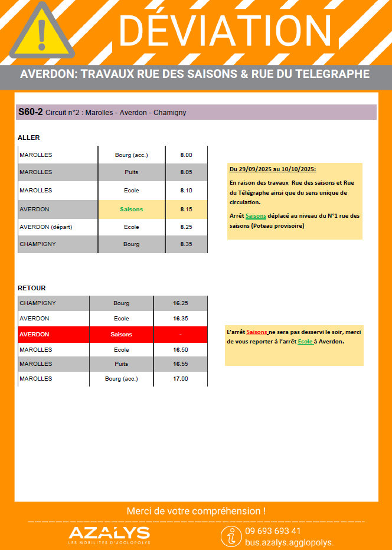Click the red Saisons cell in Retour table

point(121,334)
